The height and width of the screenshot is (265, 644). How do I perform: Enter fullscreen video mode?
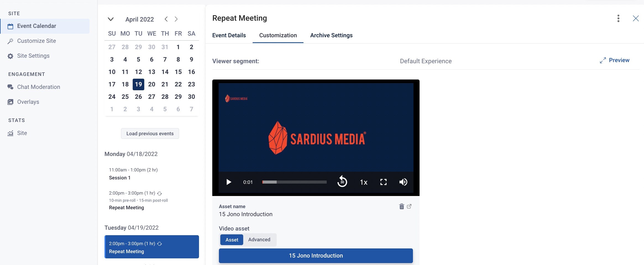click(x=383, y=182)
